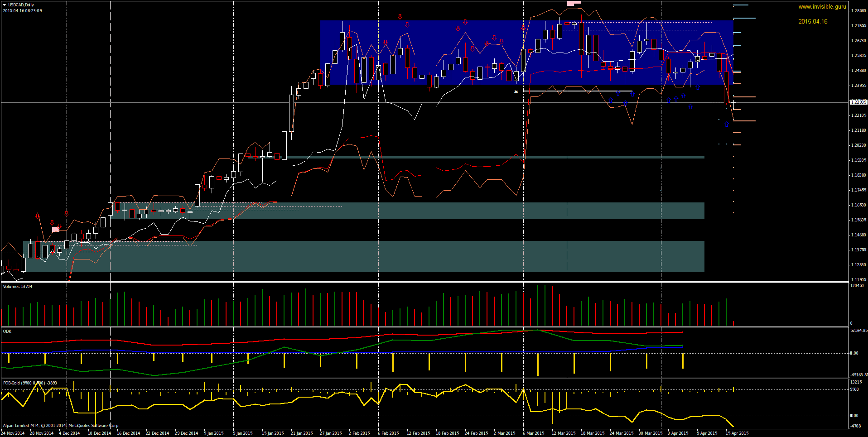Viewport: 868px width, 437px height.
Task: Click the 27 Jan 2015 date label
Action: coord(331,433)
